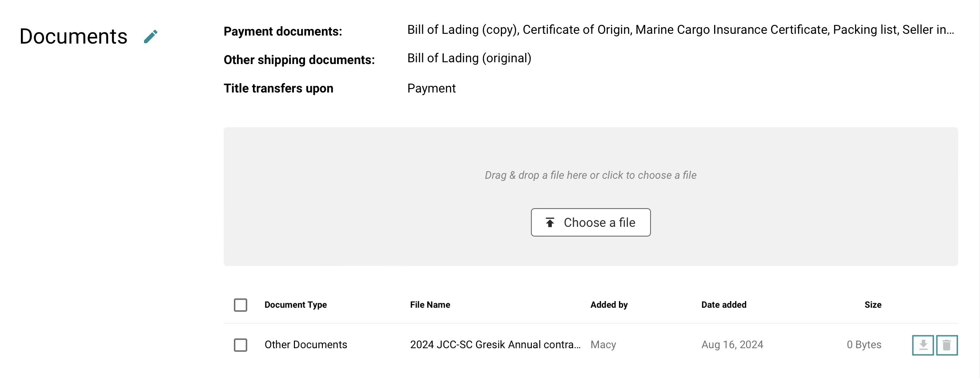Click the truncated Payment documents list value

point(680,30)
